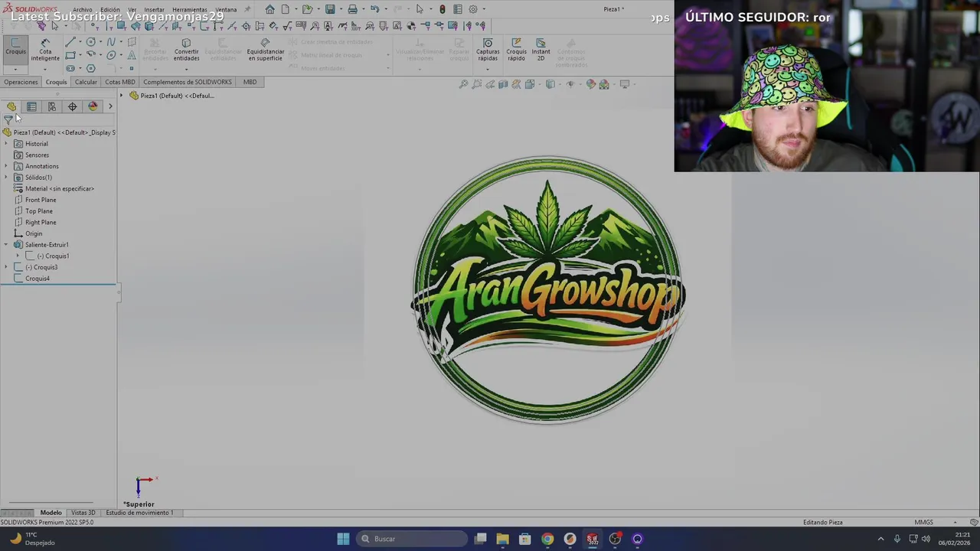Expand the Historial tree node
Screen dimensions: 980x551
[x=6, y=144]
